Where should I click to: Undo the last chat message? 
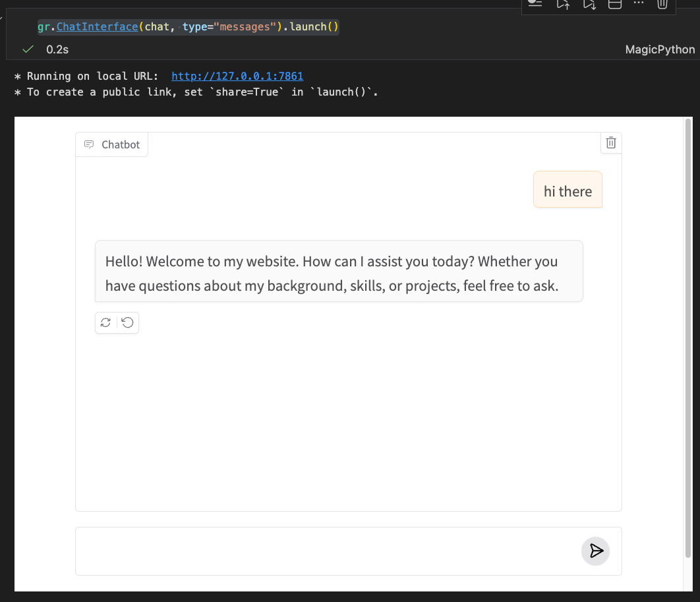coord(128,322)
